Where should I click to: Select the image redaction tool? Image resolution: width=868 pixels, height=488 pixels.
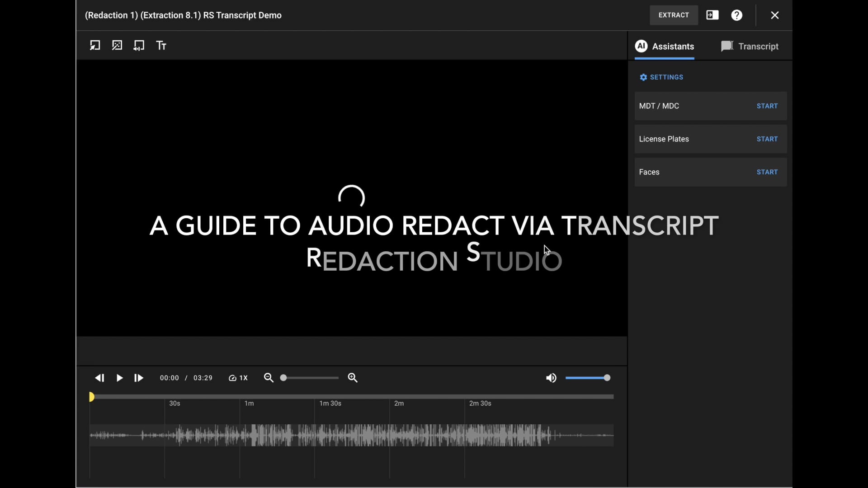pyautogui.click(x=117, y=45)
